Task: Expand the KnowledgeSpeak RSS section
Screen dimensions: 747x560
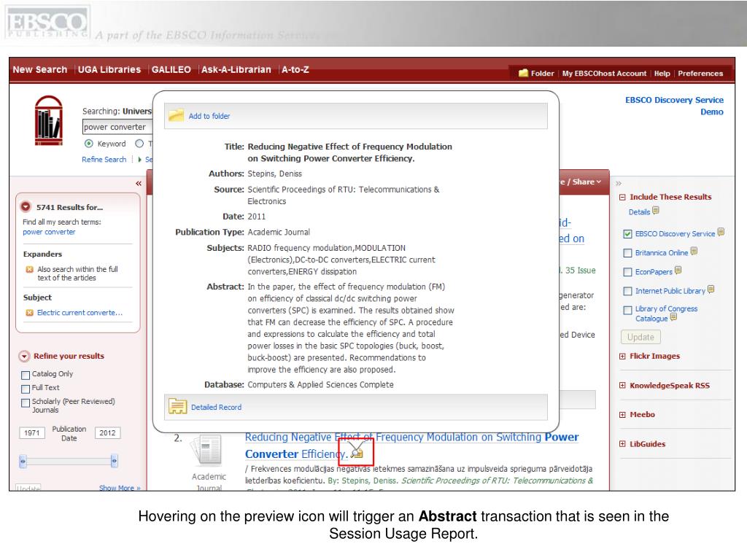Action: click(622, 385)
